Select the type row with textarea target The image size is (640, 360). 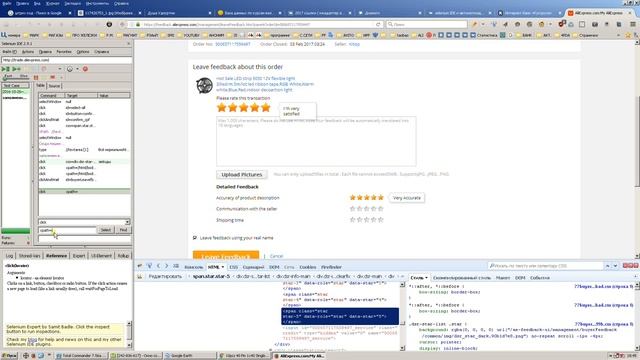point(84,150)
